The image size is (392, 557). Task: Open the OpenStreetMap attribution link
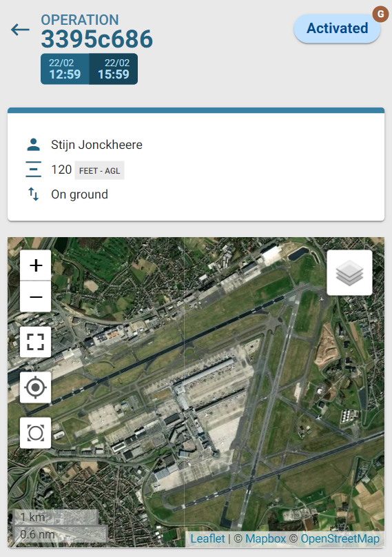tap(340, 538)
